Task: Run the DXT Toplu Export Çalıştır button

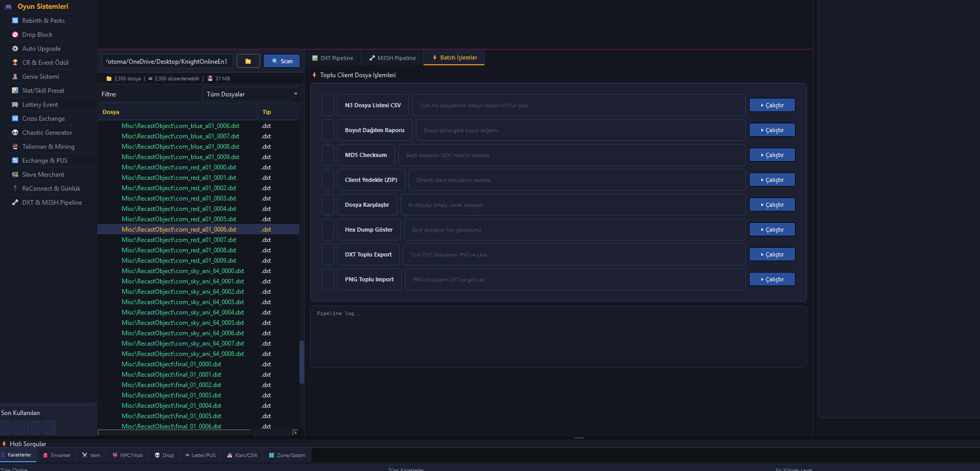Action: click(x=772, y=254)
